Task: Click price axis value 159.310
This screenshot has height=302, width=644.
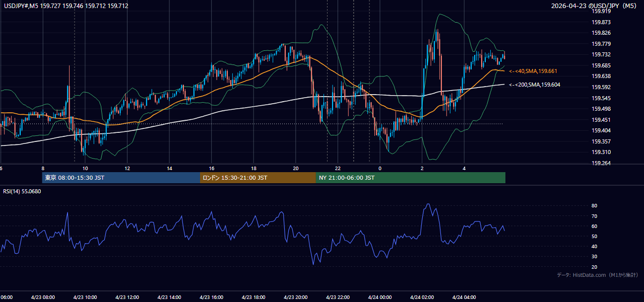Action: click(x=601, y=153)
